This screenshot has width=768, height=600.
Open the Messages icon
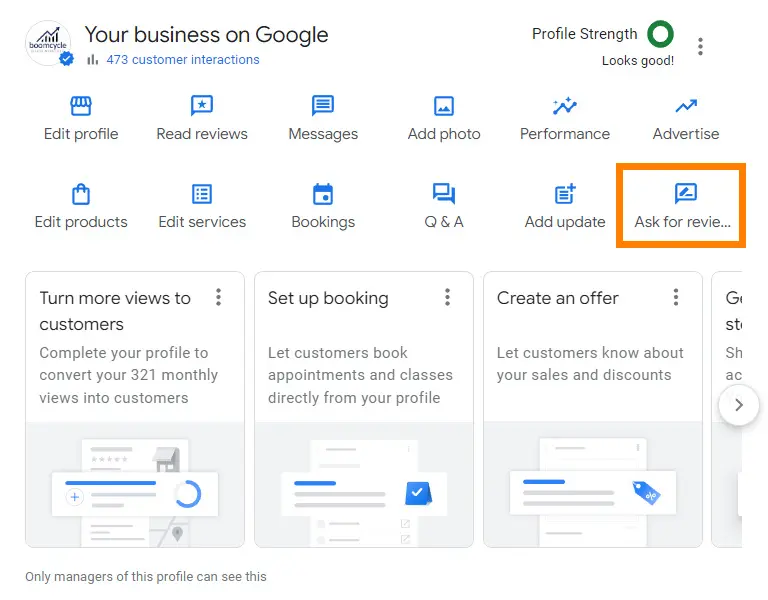323,105
